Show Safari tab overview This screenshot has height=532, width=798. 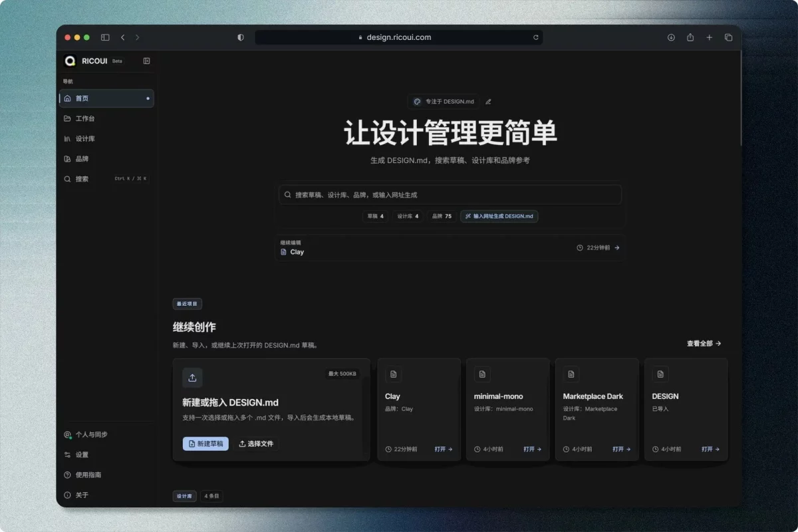click(728, 37)
